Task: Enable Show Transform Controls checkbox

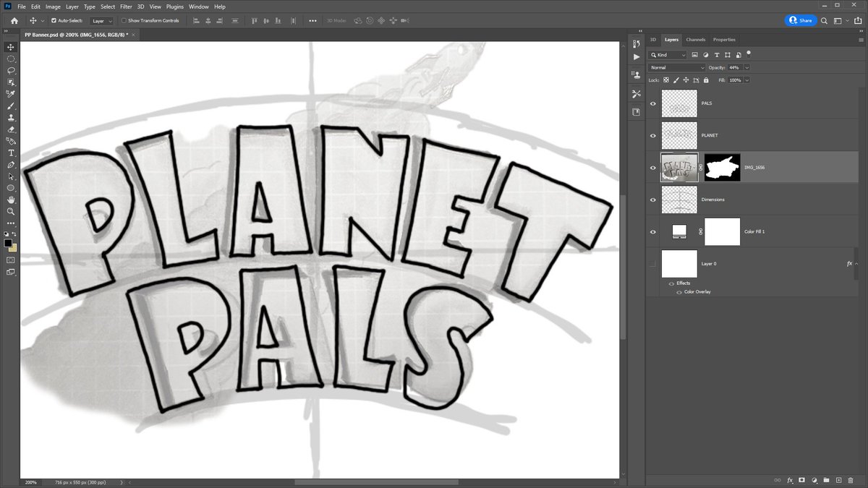Action: 123,21
